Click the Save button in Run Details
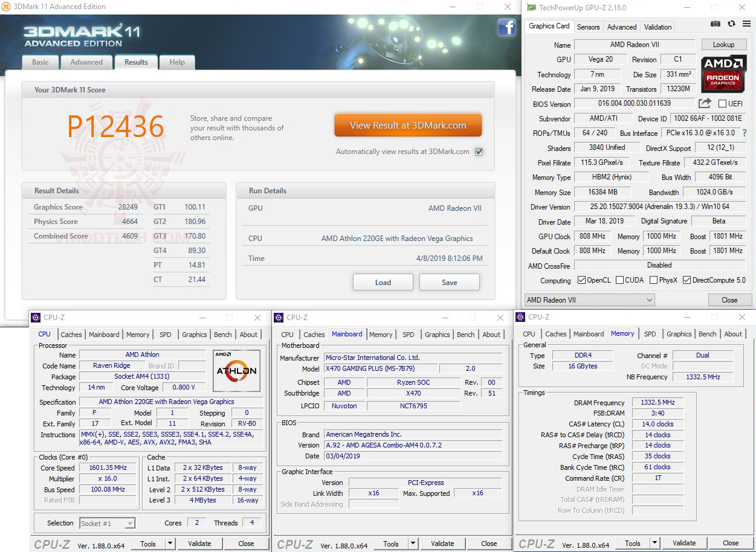The height and width of the screenshot is (552, 756). pos(450,282)
